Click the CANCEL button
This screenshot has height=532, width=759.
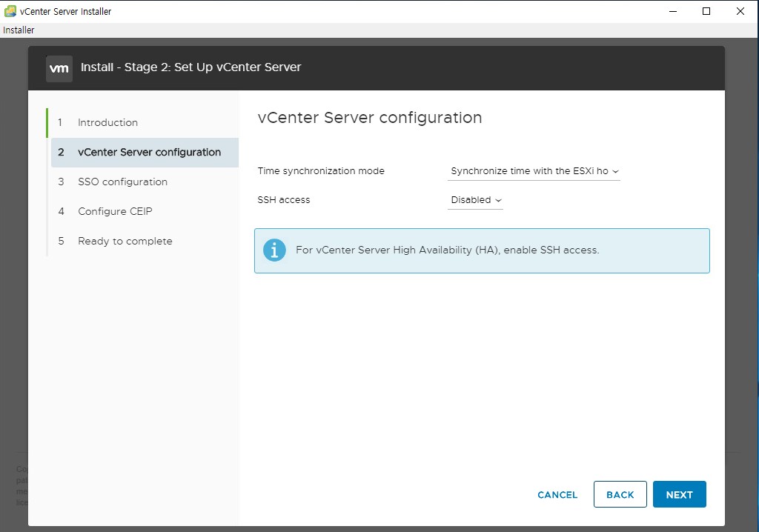click(x=557, y=495)
